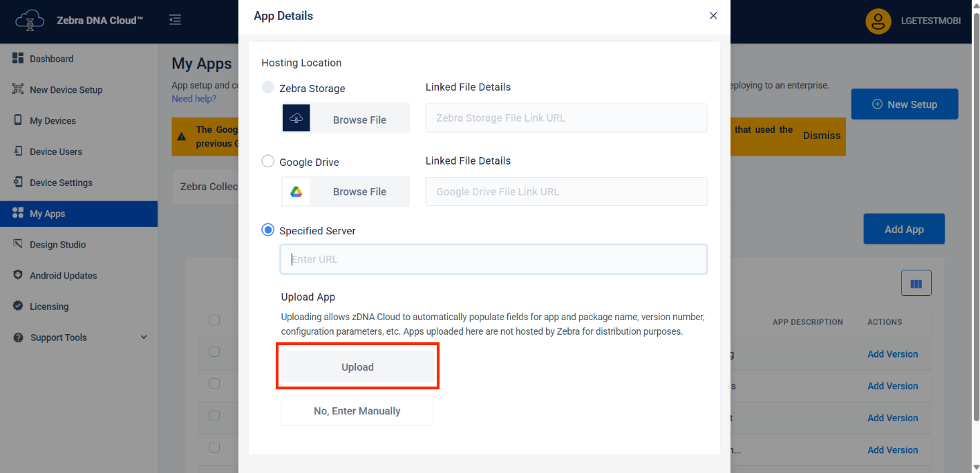Open the user profile avatar icon
The width and height of the screenshot is (980, 473).
(x=878, y=21)
